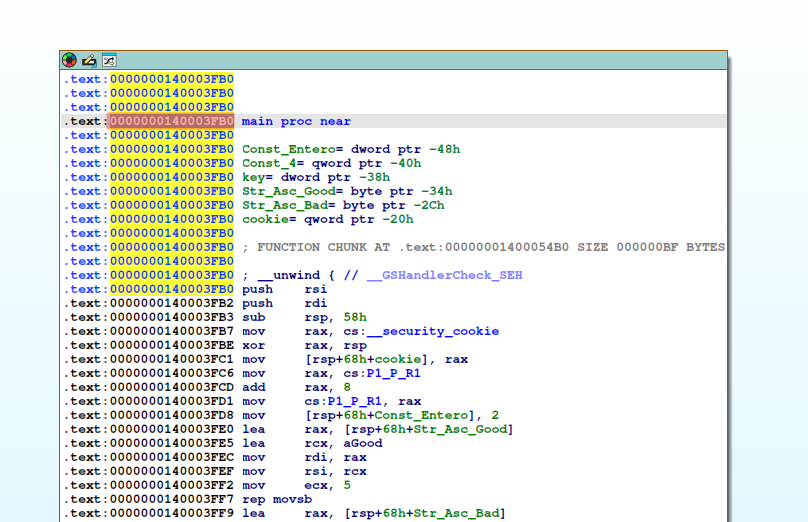This screenshot has width=808, height=522.
Task: Click the group nodes icon
Action: click(x=109, y=60)
